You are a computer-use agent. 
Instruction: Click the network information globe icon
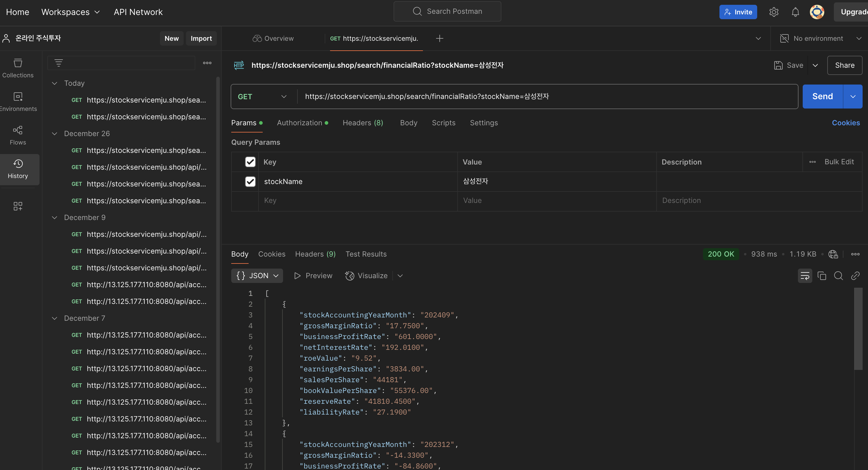coord(833,254)
